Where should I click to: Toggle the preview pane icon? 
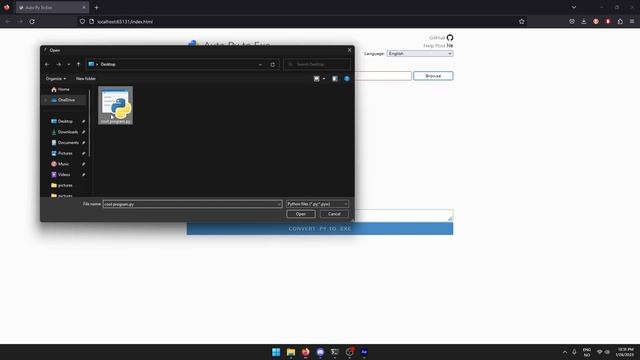pos(335,79)
